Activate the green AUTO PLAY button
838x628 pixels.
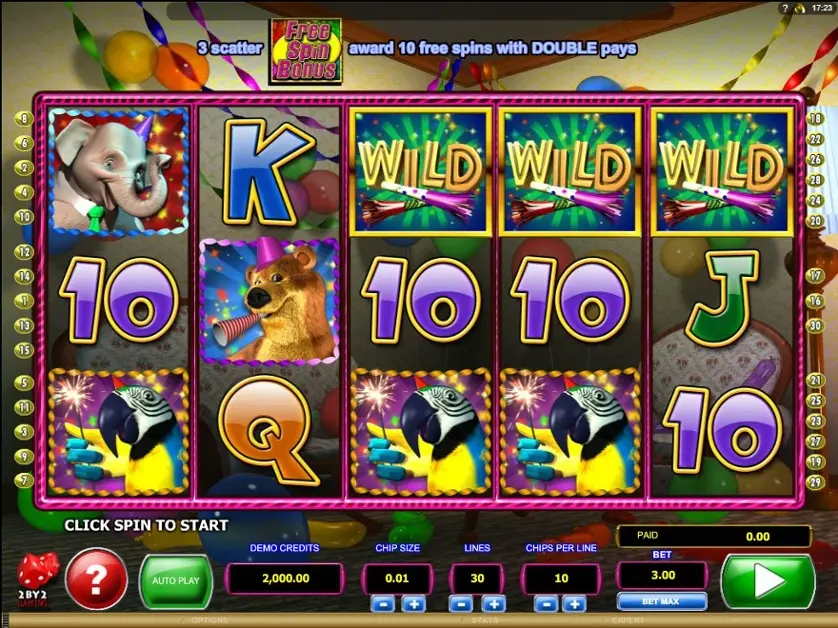[x=175, y=581]
